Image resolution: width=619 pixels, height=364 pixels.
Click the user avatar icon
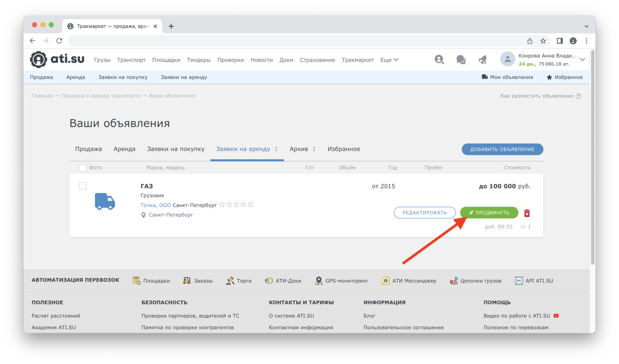click(507, 59)
